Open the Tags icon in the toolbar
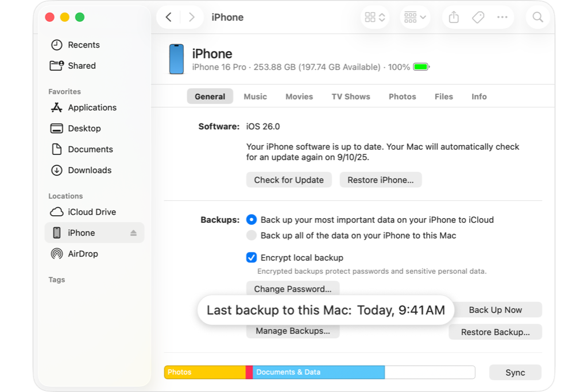 pos(478,17)
